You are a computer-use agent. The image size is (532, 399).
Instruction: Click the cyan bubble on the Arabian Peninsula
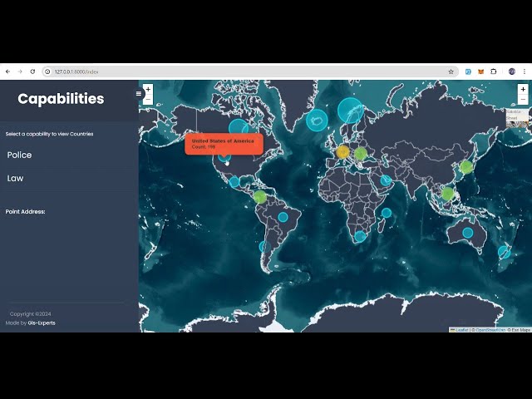(x=386, y=180)
